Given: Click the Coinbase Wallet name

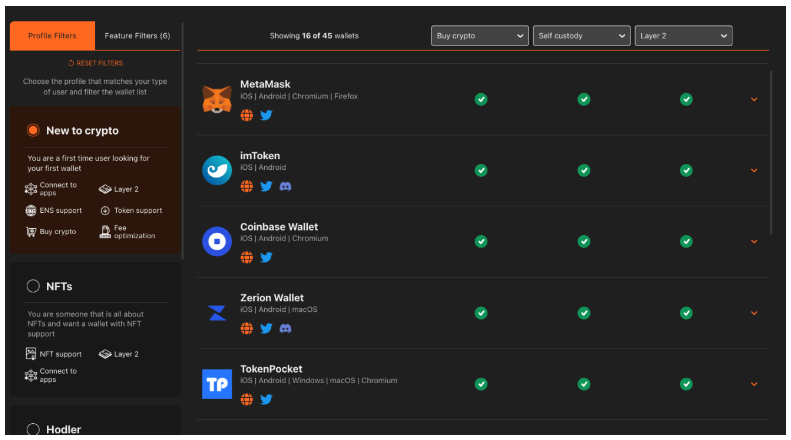Looking at the screenshot, I should click(279, 227).
